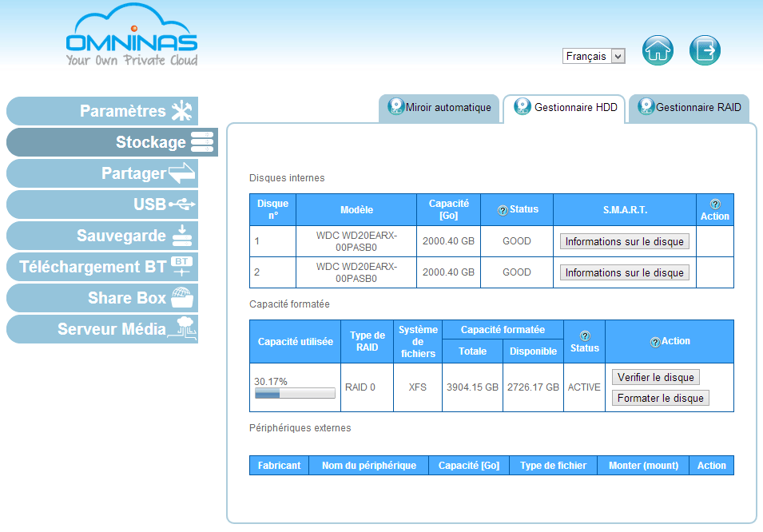
Task: Click help icon next to formatted Action
Action: click(655, 342)
